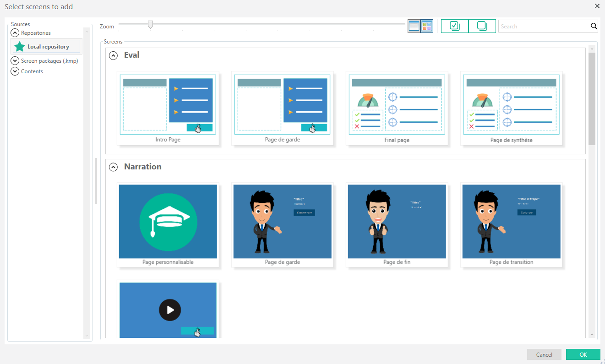The image size is (605, 364).
Task: Collapse the Repositories tree node
Action: point(15,33)
